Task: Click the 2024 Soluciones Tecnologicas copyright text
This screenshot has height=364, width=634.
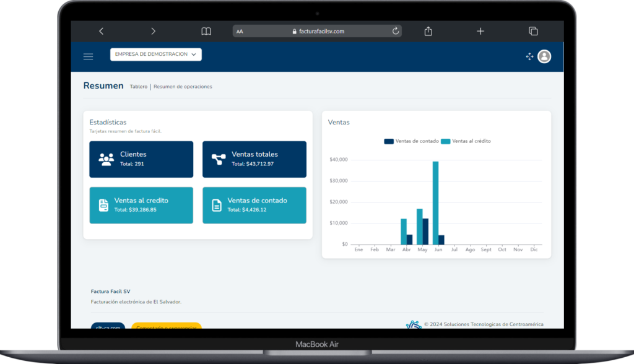Action: pos(484,324)
